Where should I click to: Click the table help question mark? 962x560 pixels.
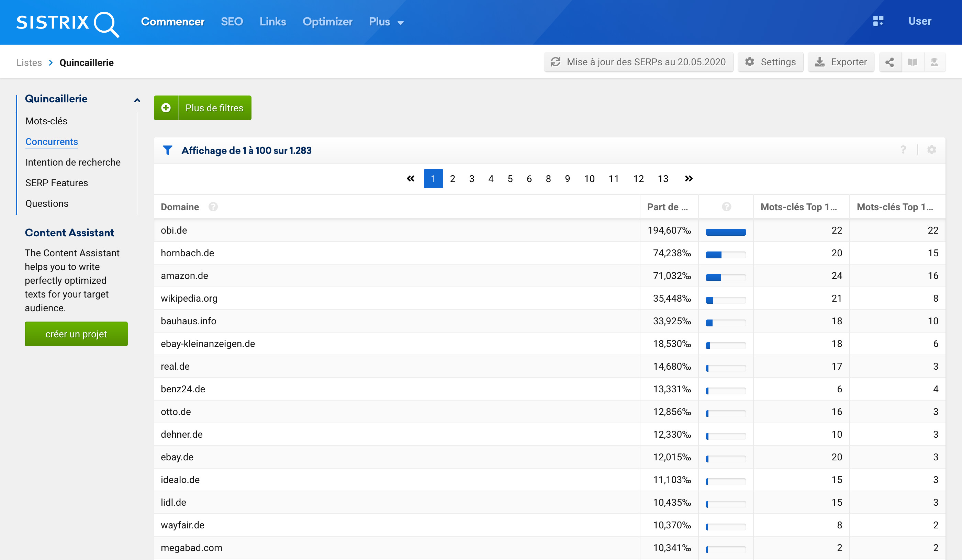click(903, 150)
